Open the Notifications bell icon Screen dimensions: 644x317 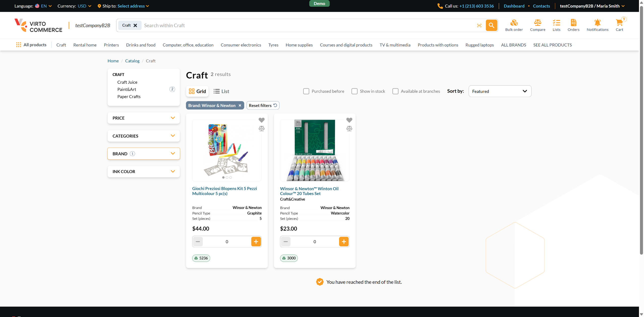tap(597, 23)
